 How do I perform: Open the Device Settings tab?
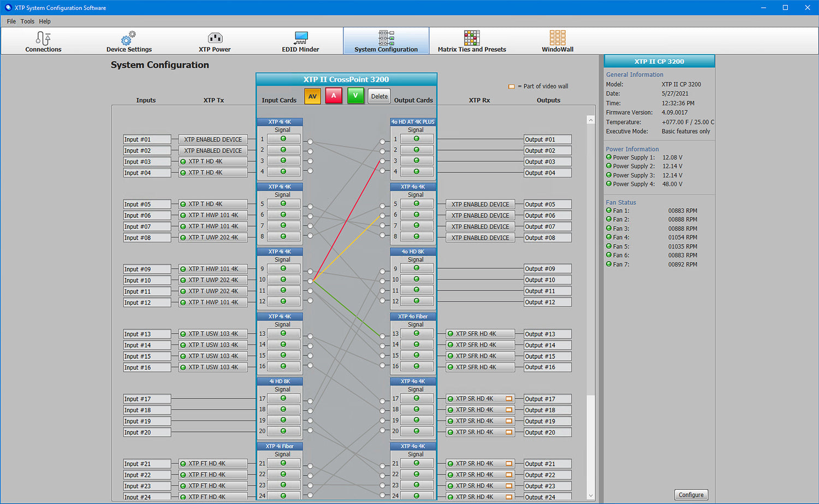pyautogui.click(x=129, y=41)
